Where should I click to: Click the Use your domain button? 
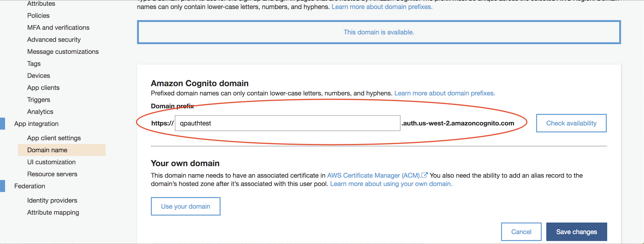(185, 206)
